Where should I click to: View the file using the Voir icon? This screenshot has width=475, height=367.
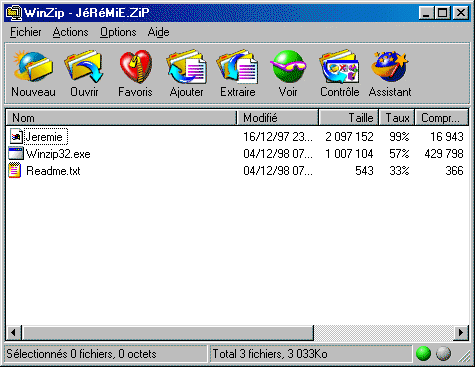[288, 67]
